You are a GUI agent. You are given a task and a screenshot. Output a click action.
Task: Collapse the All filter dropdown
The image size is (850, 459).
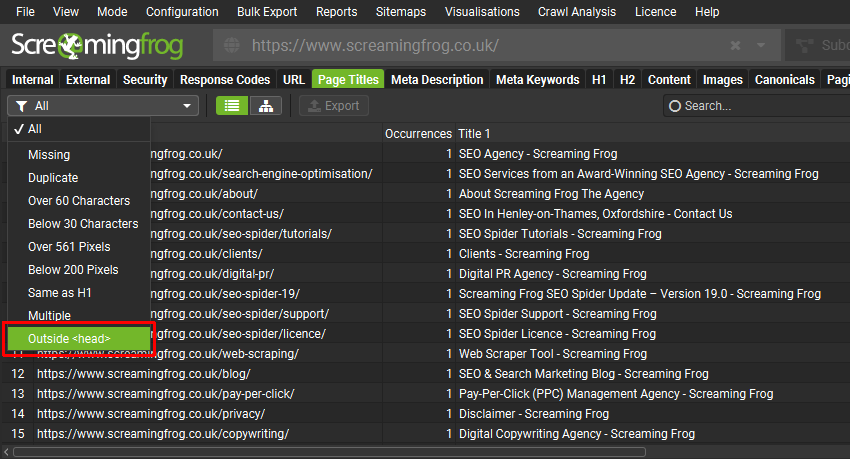pos(103,106)
